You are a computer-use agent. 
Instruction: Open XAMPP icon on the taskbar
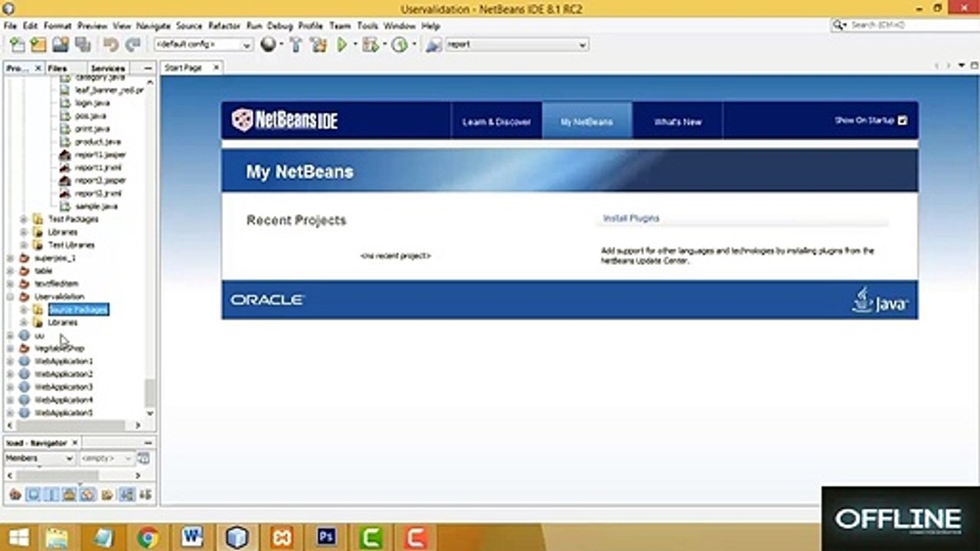click(x=282, y=538)
